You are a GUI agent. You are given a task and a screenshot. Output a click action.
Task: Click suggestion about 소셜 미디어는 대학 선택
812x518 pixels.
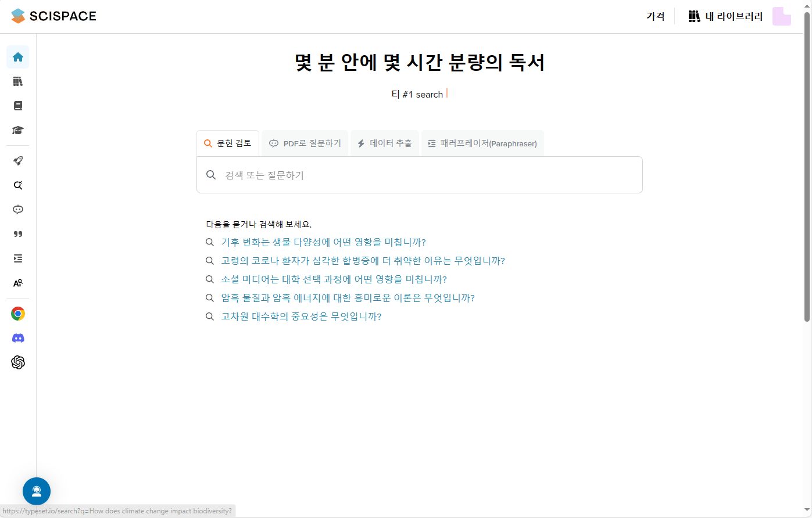click(x=334, y=279)
